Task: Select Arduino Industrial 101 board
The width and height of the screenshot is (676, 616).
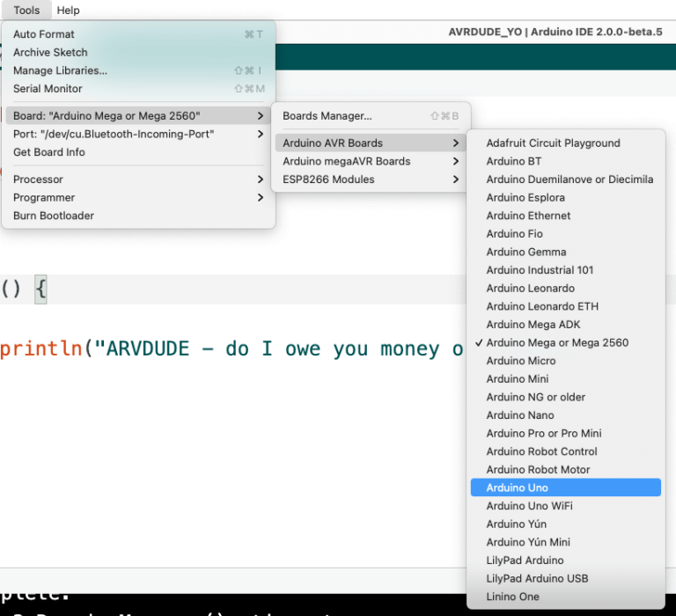Action: 566,269
